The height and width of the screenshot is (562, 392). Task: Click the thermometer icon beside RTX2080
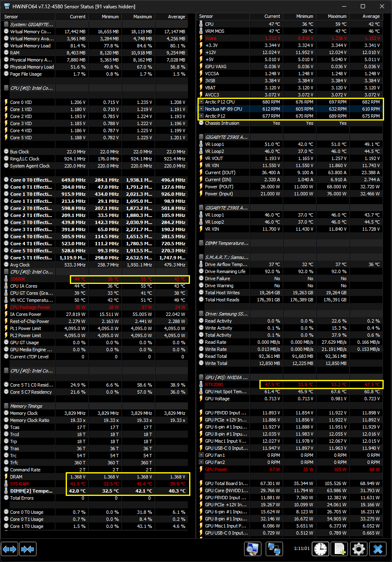pyautogui.click(x=201, y=385)
